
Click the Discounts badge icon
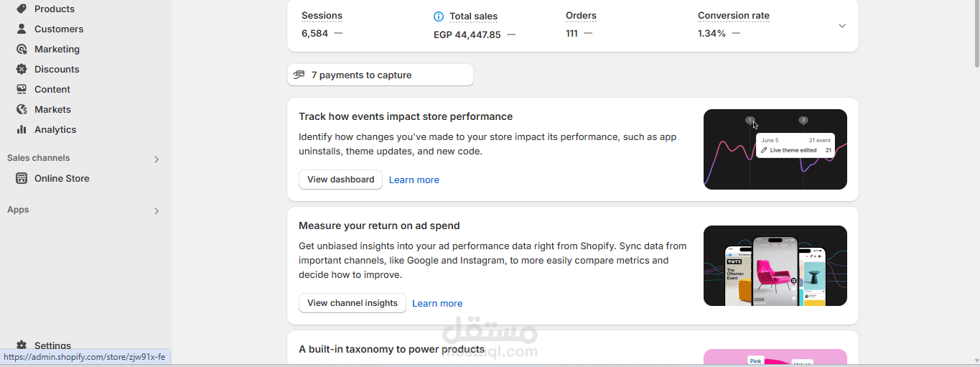pyautogui.click(x=22, y=69)
